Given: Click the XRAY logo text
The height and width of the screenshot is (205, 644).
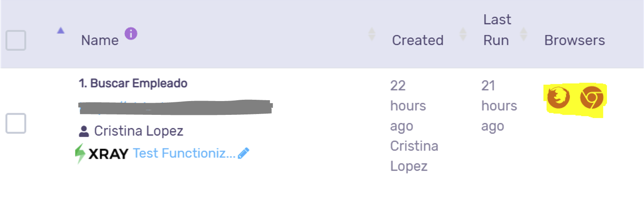Looking at the screenshot, I should [x=109, y=154].
